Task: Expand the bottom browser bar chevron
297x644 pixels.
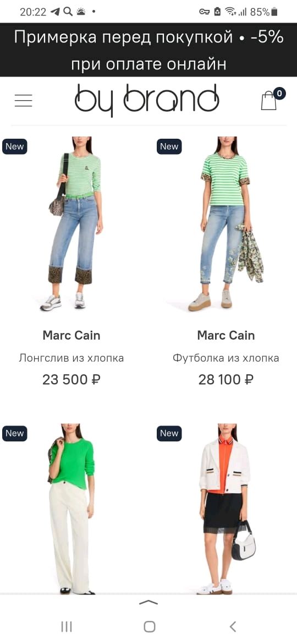Action: [x=148, y=603]
